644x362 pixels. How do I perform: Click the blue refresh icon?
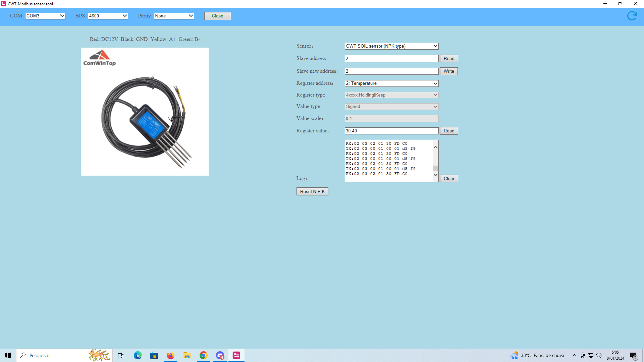632,16
